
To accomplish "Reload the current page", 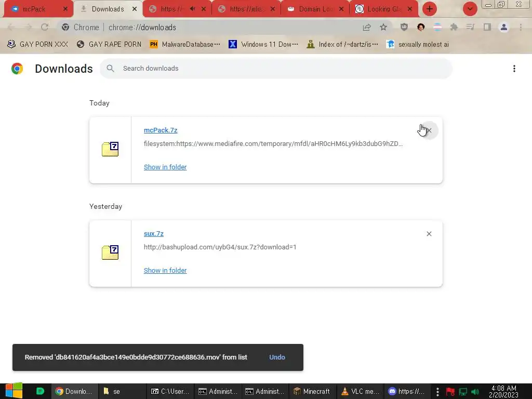I will click(45, 27).
